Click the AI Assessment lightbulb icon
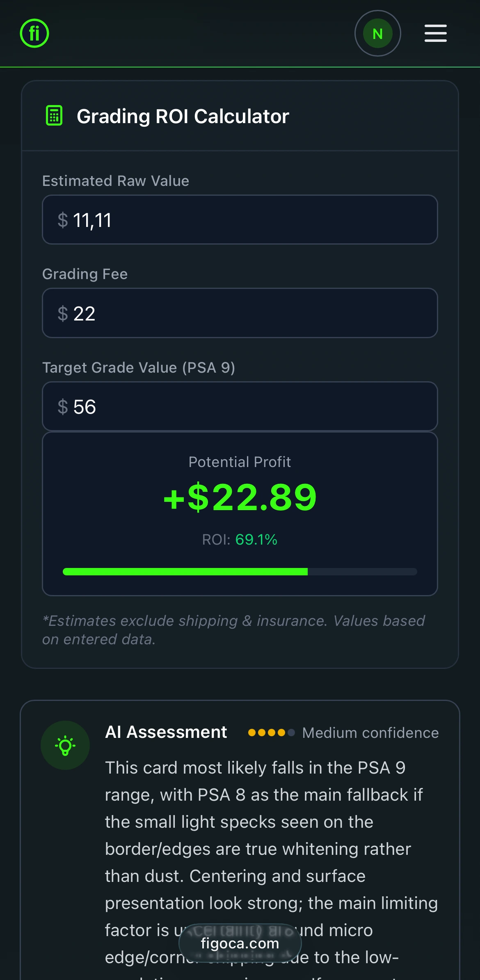This screenshot has width=480, height=980. (65, 746)
